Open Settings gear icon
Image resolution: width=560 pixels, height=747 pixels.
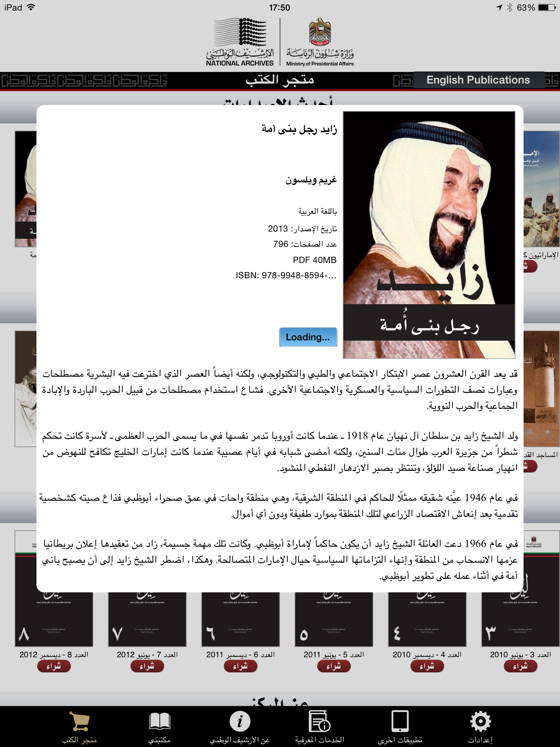pyautogui.click(x=481, y=721)
